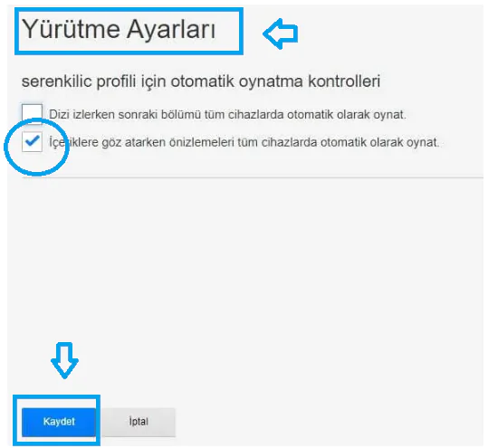488x448 pixels.
Task: Cancel changes with the İptal button
Action: point(139,422)
